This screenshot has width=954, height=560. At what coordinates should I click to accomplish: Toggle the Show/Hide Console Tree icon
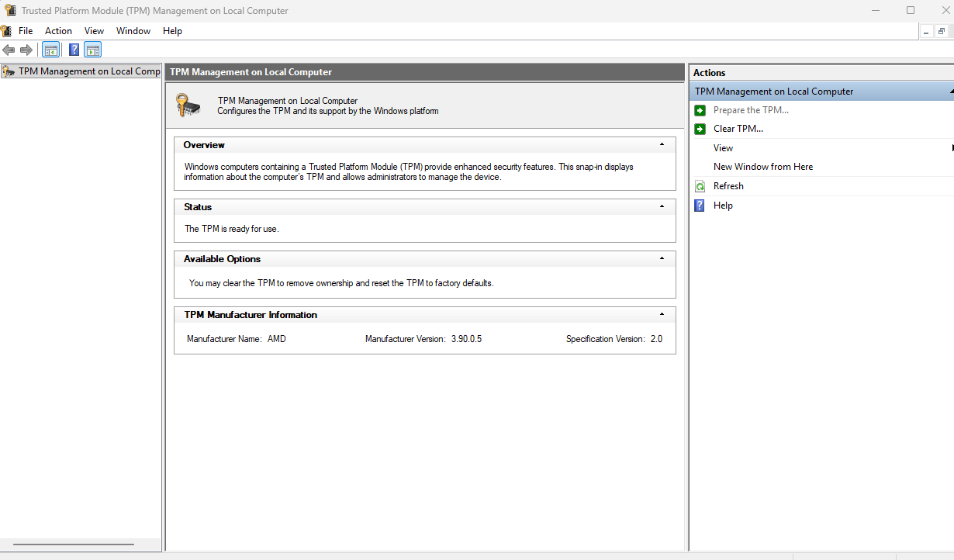tap(50, 50)
